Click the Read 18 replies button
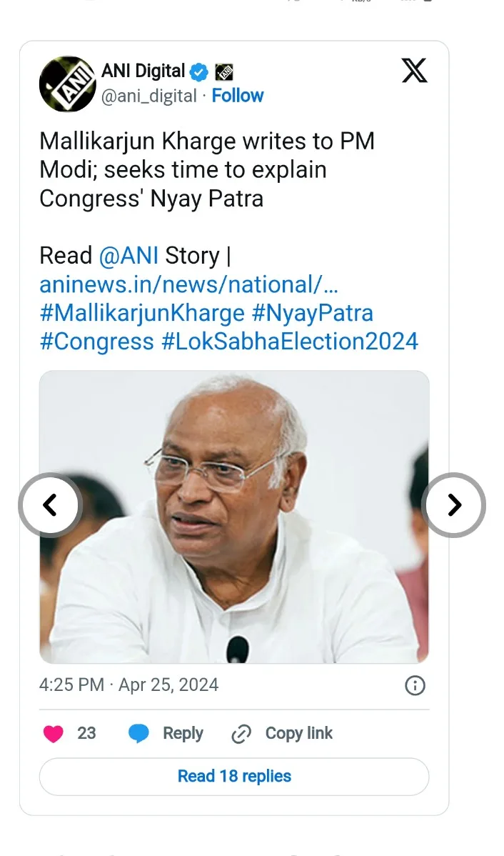 point(234,777)
